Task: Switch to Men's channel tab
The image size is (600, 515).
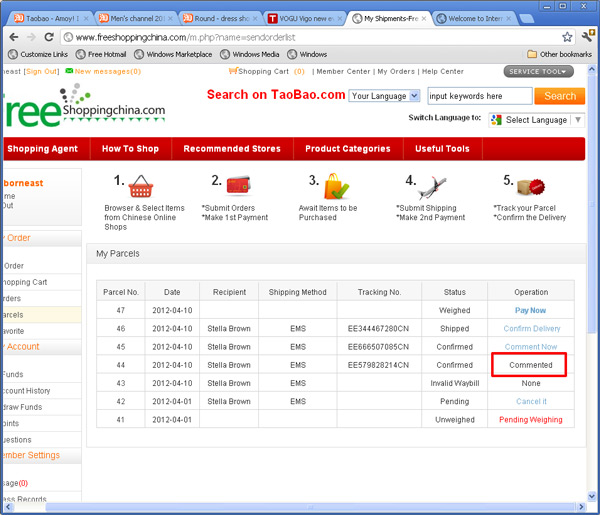Action: coord(136,18)
